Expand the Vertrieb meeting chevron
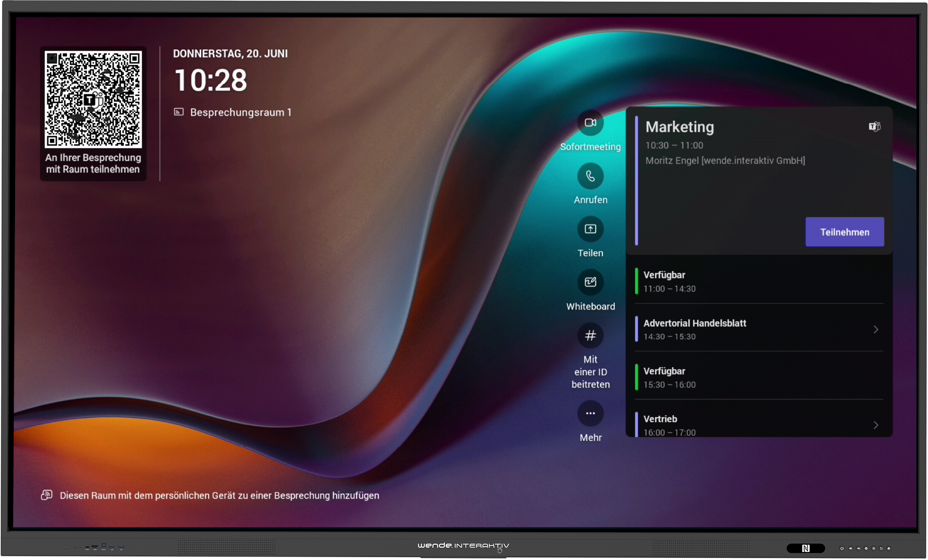 [875, 425]
